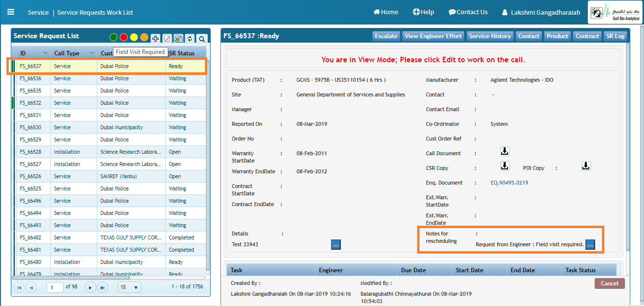Click the green status filter circle
The width and height of the screenshot is (644, 306).
(113, 37)
